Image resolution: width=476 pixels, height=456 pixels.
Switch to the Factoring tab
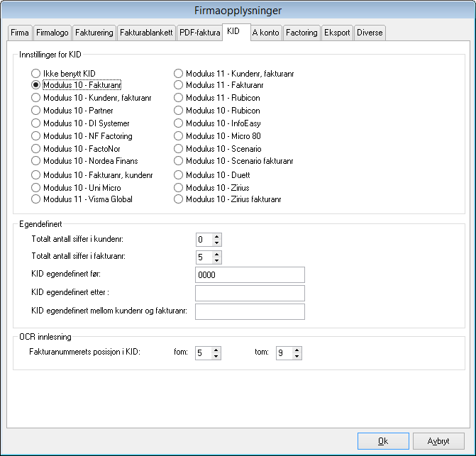(301, 33)
